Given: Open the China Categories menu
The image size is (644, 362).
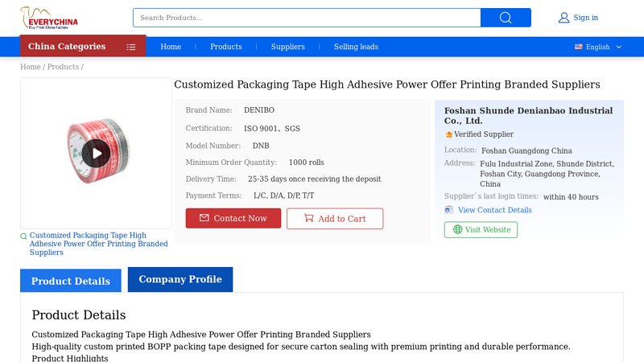Looking at the screenshot, I should click(x=83, y=47).
